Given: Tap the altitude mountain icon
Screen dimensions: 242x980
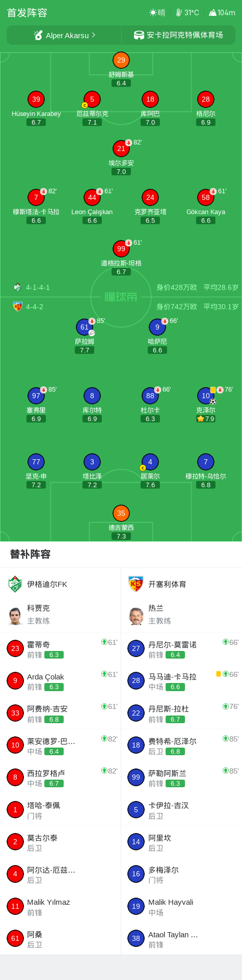Looking at the screenshot, I should pos(212,13).
